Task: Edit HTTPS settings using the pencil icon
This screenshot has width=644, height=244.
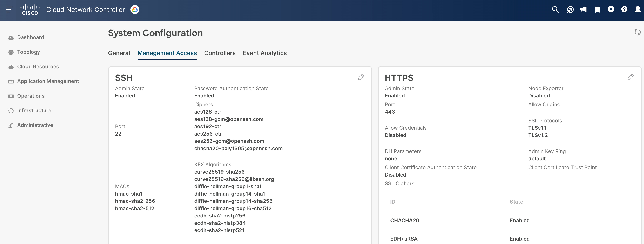Action: tap(631, 77)
